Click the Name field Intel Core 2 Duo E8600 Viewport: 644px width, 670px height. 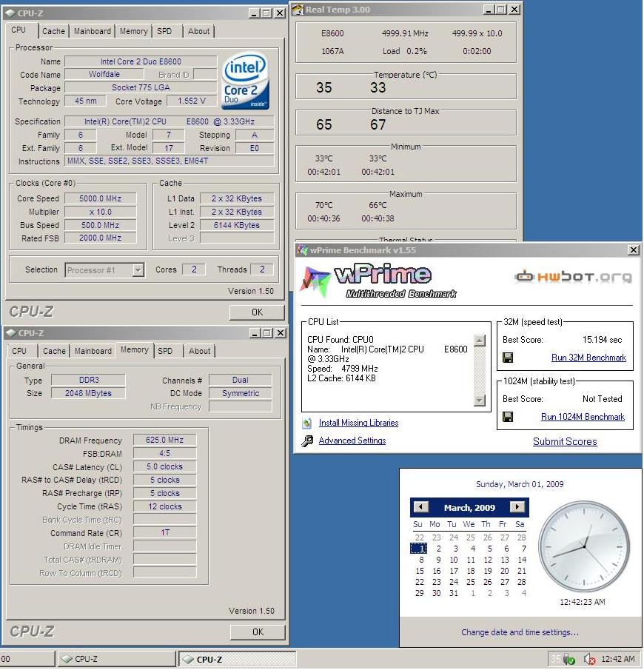point(141,61)
